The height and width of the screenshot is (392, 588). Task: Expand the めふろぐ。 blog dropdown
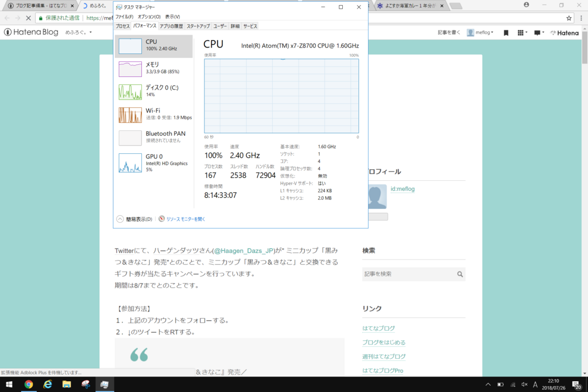coord(78,33)
